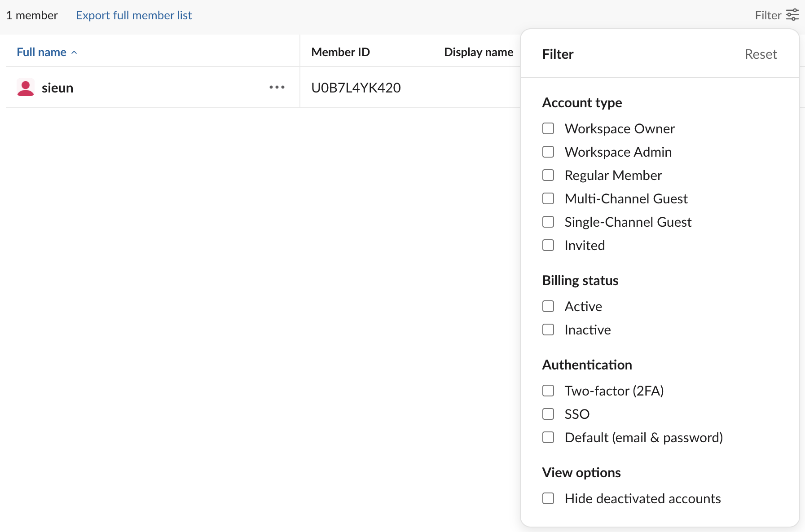This screenshot has height=532, width=805.
Task: Filter by Active billing status
Action: 548,306
